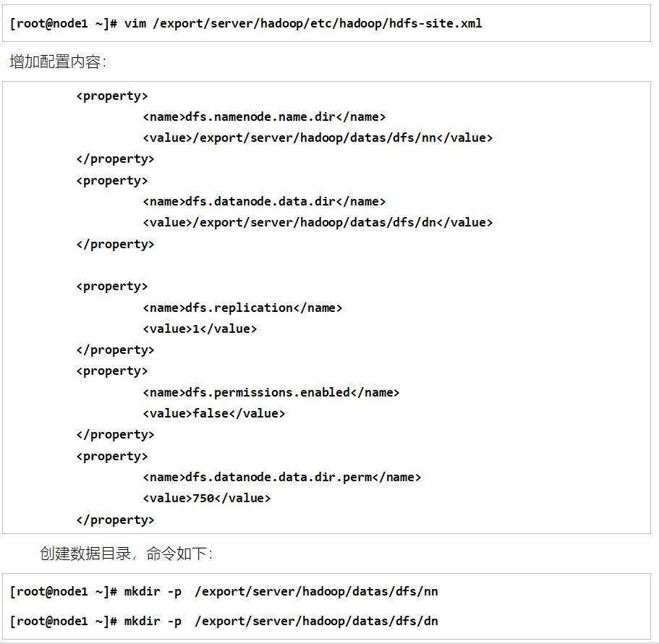Click the opening property tag before dfs.permissions.enabled
The image size is (659, 644).
(x=112, y=371)
